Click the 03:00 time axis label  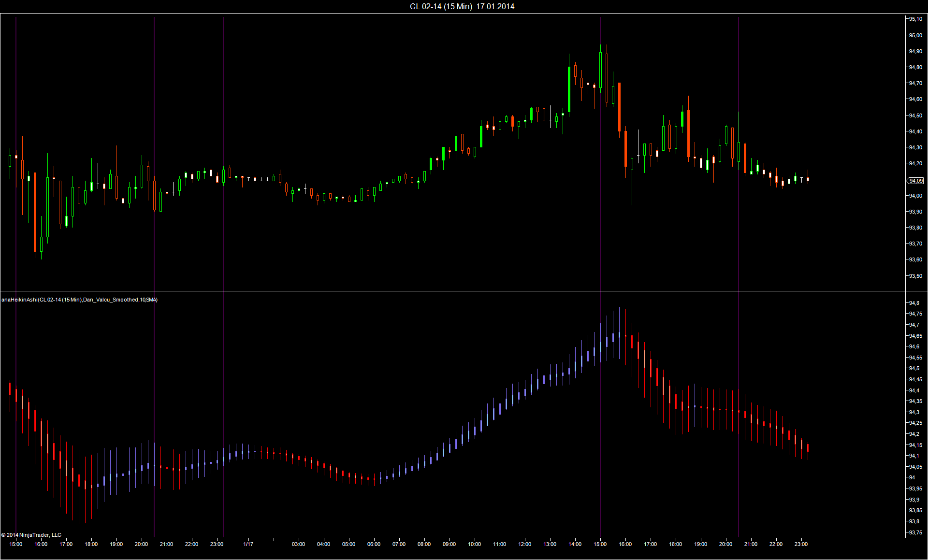point(298,544)
